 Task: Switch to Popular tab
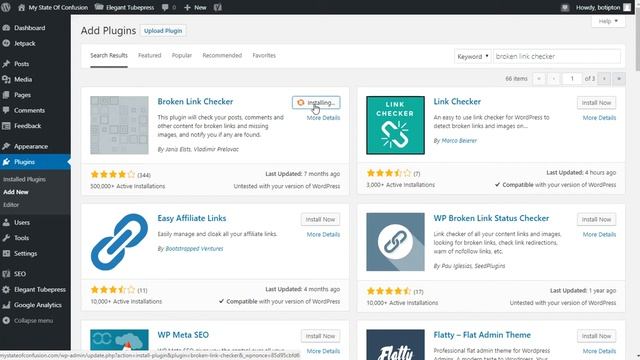(182, 56)
